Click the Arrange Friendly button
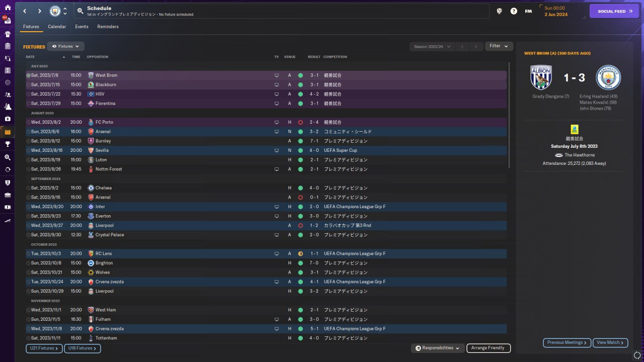The height and width of the screenshot is (362, 644). [x=489, y=348]
